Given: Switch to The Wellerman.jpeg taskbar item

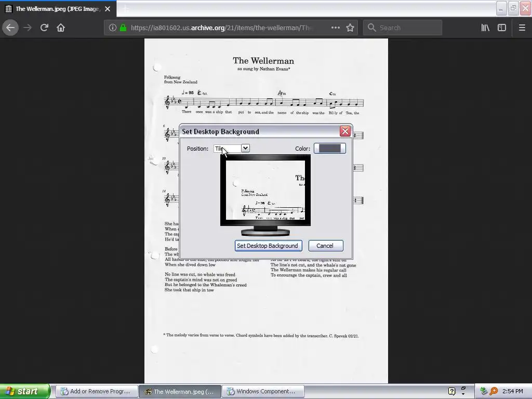Looking at the screenshot, I should pyautogui.click(x=180, y=391).
